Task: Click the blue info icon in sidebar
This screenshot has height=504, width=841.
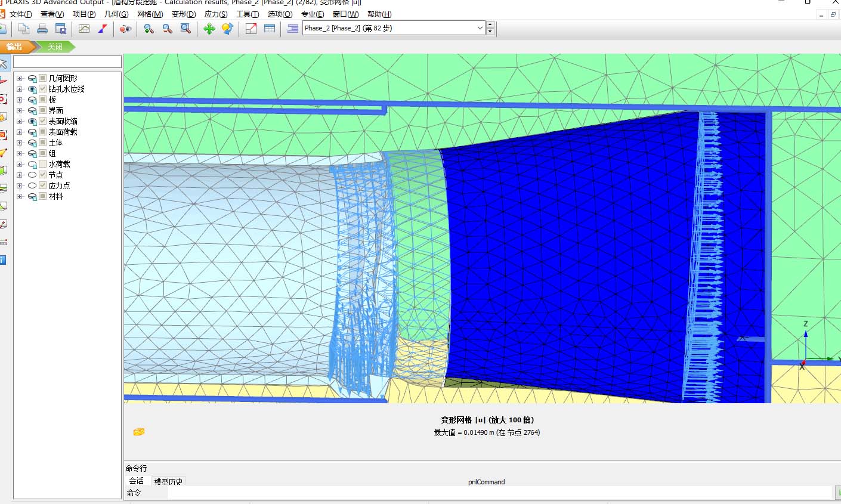Action: [3, 260]
